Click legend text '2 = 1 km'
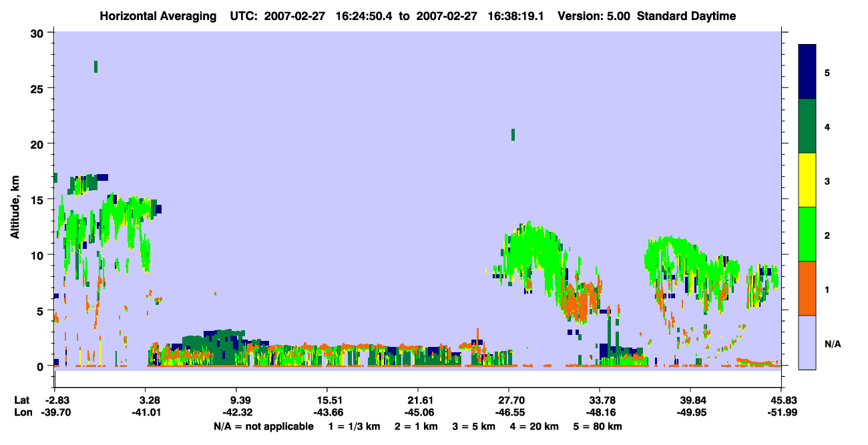This screenshot has width=868, height=445. pos(417,426)
